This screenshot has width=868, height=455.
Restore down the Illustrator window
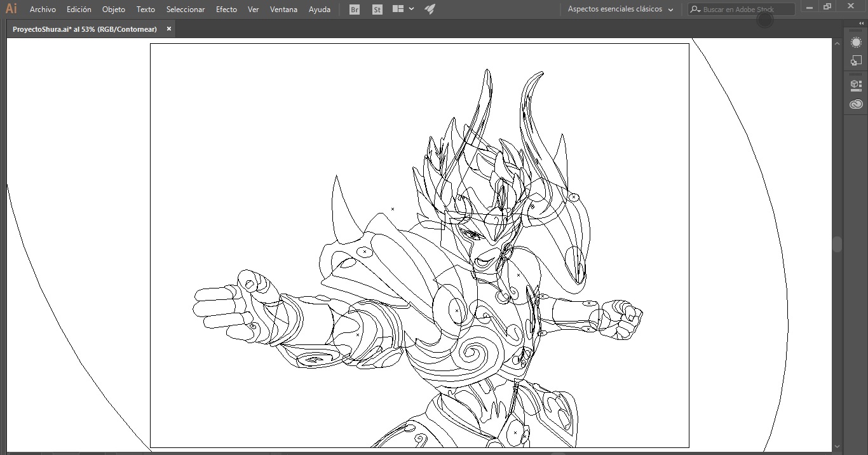coord(827,7)
